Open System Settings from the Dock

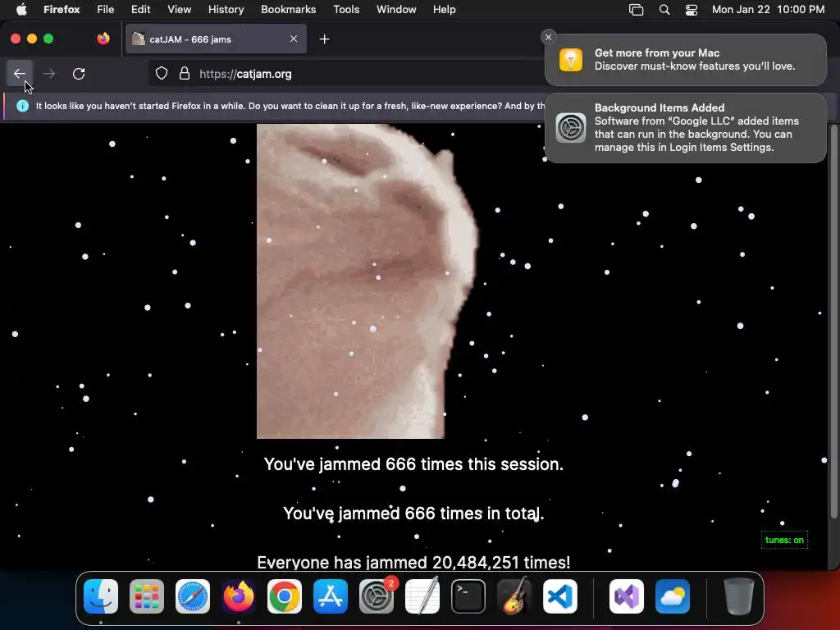click(377, 596)
